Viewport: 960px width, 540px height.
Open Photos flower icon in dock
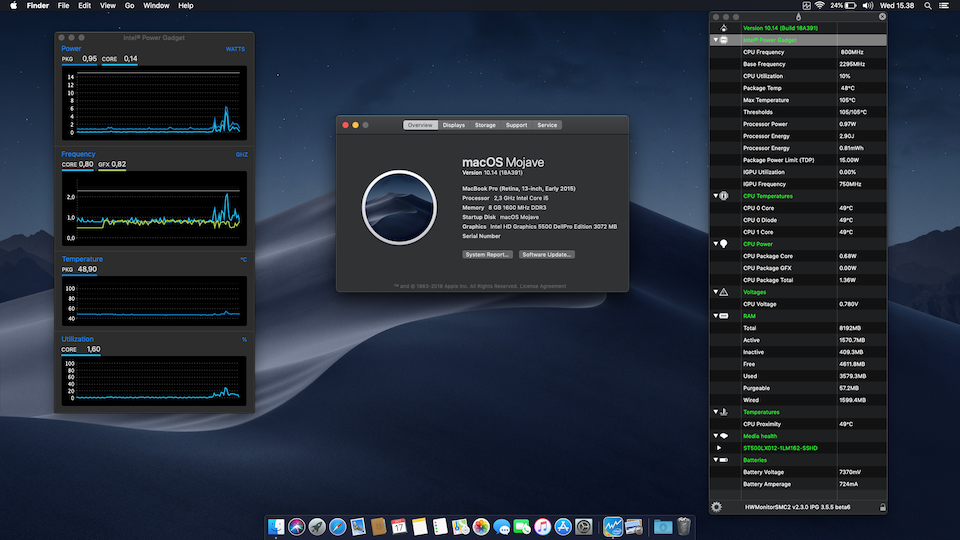(x=481, y=527)
